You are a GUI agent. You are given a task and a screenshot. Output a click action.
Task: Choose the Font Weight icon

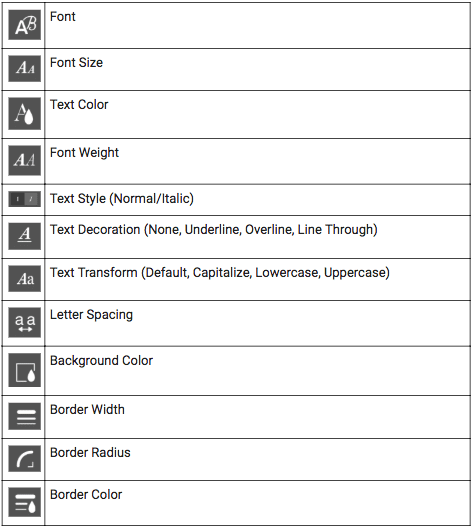coord(25,160)
